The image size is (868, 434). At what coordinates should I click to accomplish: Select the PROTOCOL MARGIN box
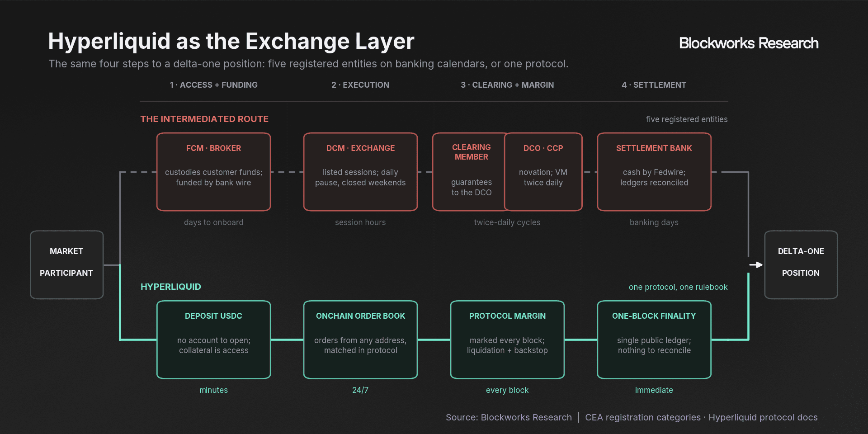[x=507, y=340]
